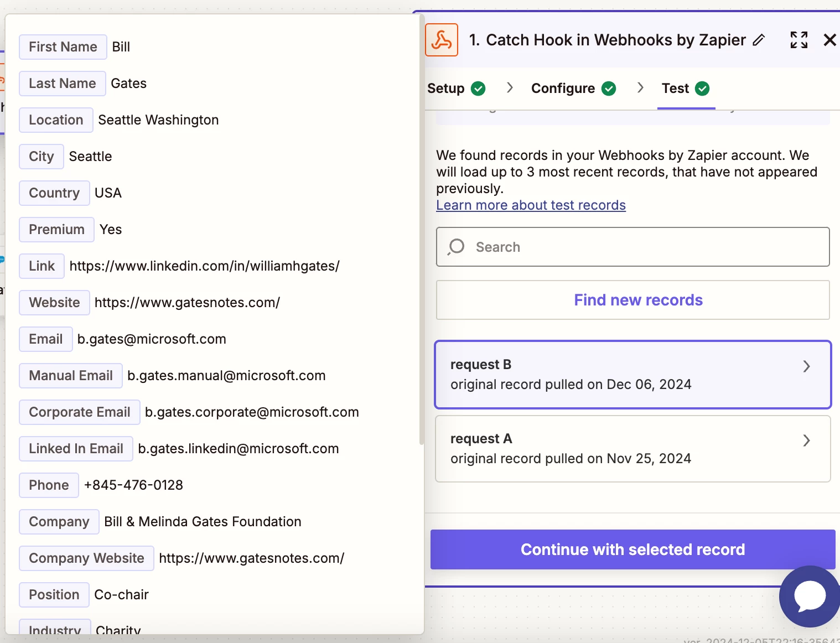Expand request B record details
840x643 pixels.
[806, 366]
